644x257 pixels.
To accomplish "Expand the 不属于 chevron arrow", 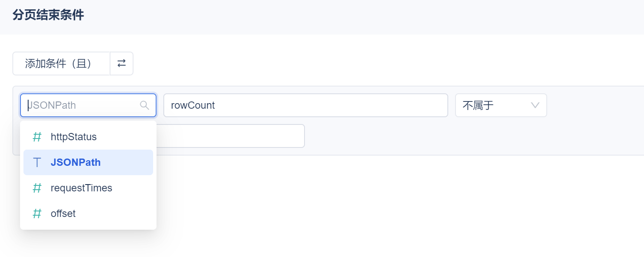I will pos(535,105).
